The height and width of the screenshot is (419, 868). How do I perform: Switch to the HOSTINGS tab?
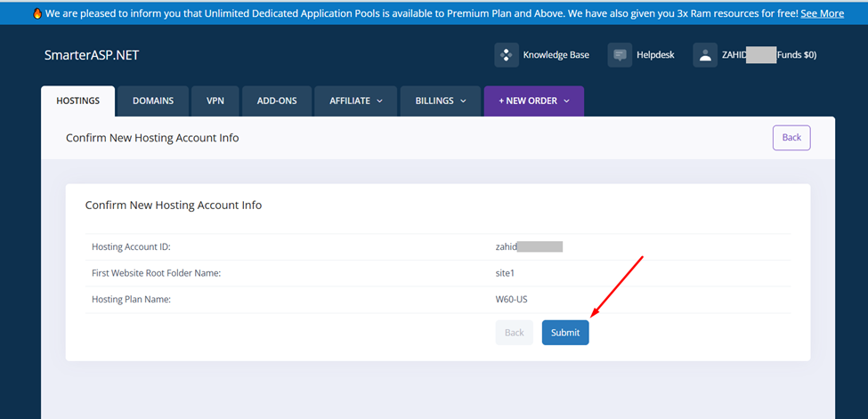coord(77,101)
